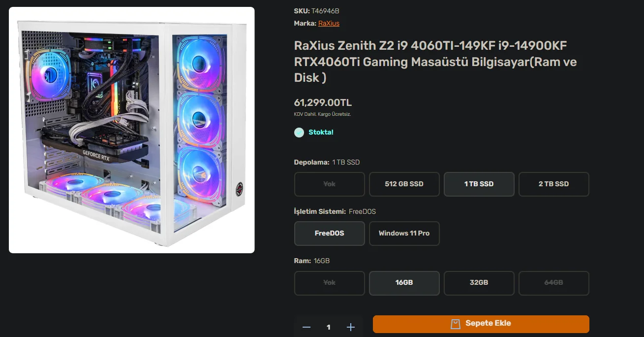Image resolution: width=644 pixels, height=337 pixels.
Task: Click the SKU code T46946B
Action: 325,11
